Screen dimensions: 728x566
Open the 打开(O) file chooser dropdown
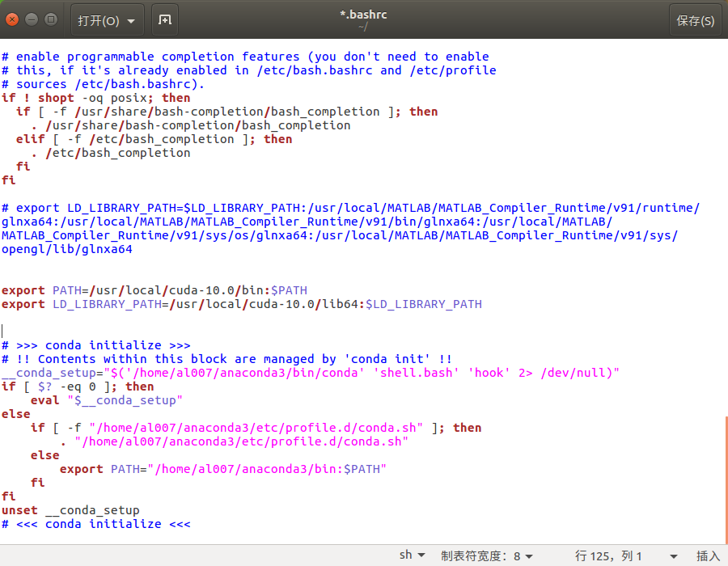tap(107, 19)
